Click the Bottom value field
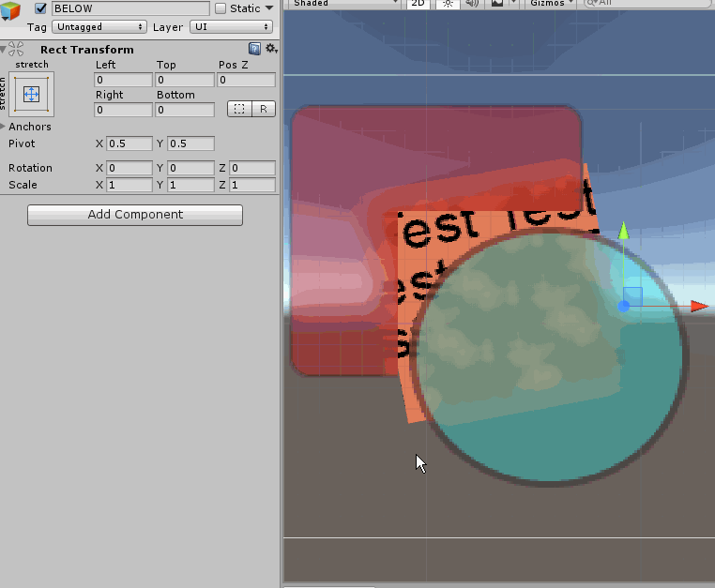Viewport: 715px width, 588px height. coord(185,110)
